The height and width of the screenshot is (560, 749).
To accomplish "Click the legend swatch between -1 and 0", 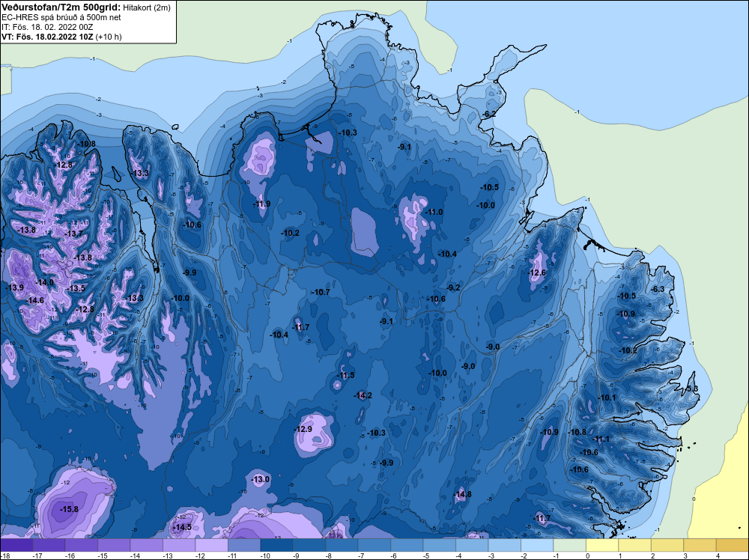I will click(x=569, y=545).
